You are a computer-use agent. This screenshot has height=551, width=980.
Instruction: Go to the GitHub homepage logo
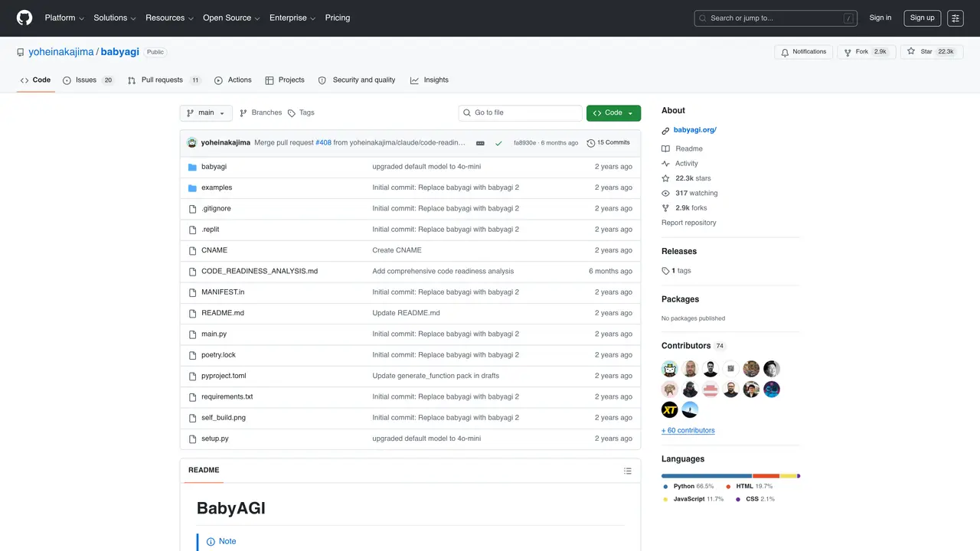pyautogui.click(x=24, y=18)
